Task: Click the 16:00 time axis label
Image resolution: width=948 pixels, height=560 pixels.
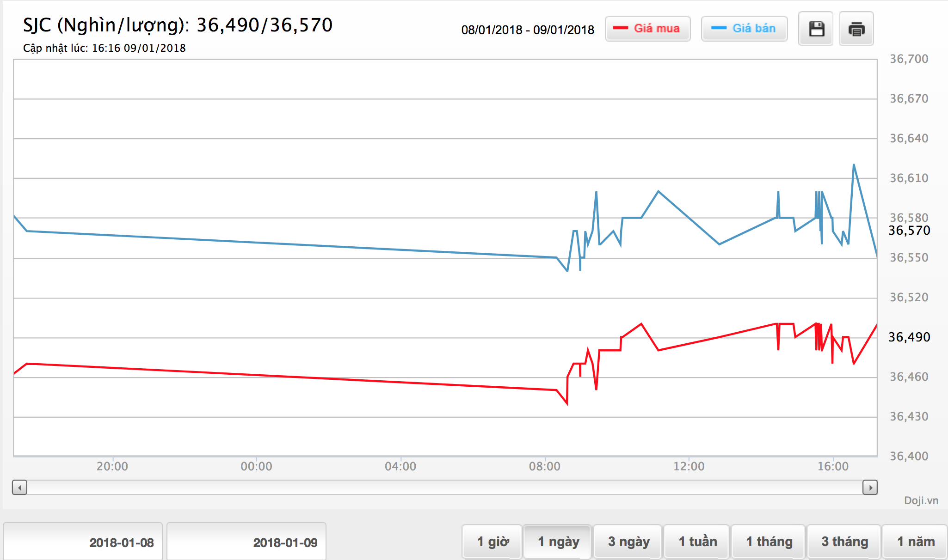Action: click(833, 467)
